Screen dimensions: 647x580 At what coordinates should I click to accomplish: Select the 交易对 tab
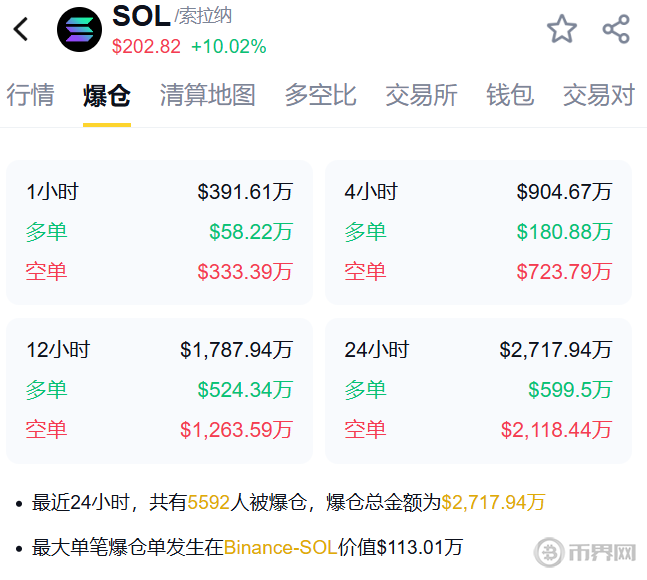click(598, 95)
